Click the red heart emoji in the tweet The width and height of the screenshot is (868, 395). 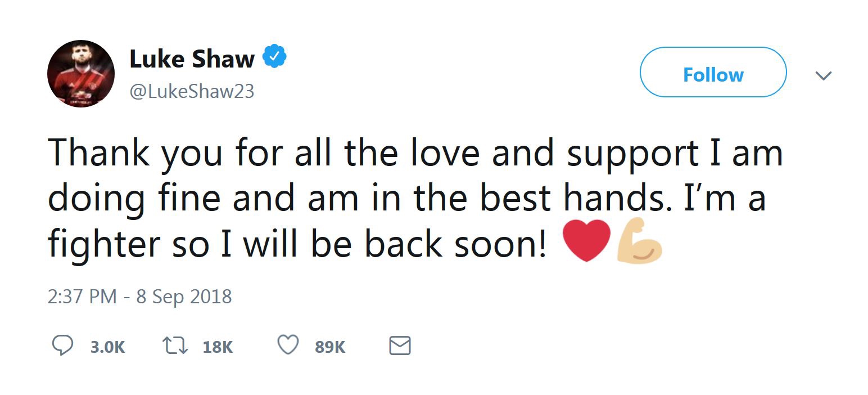pos(586,241)
